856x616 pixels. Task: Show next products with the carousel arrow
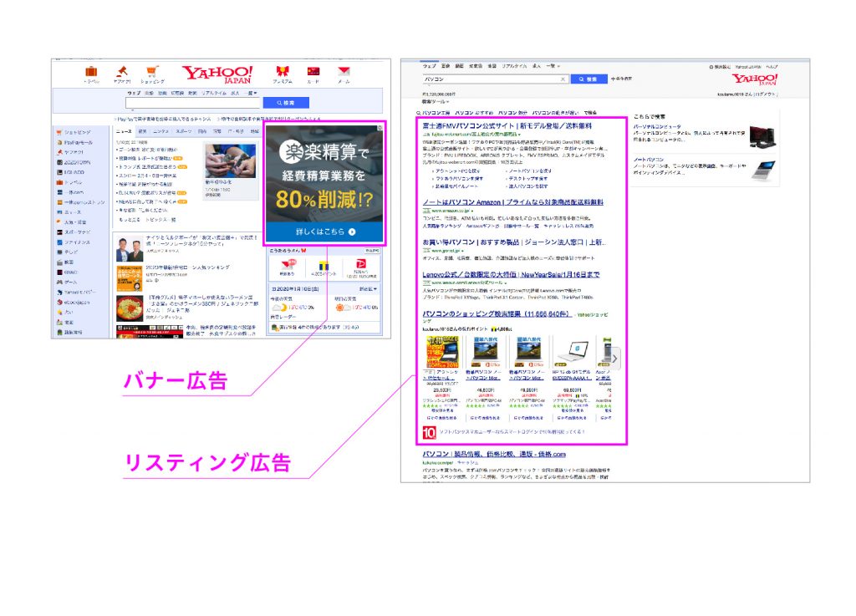[614, 359]
